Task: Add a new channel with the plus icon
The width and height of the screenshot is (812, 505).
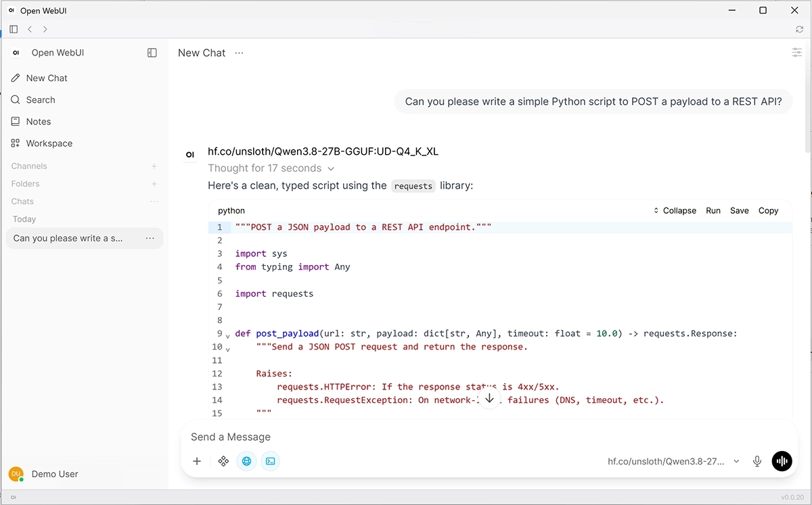Action: click(154, 166)
